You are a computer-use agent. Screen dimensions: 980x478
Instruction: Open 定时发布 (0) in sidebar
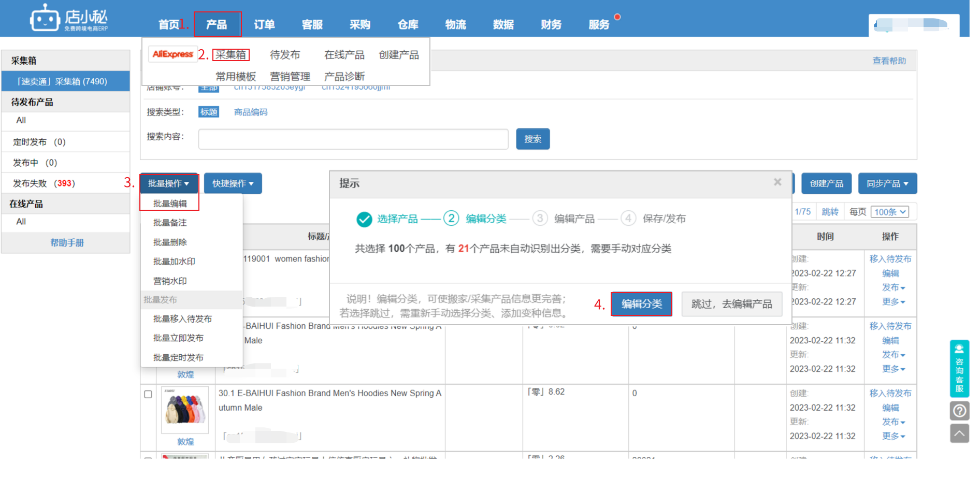coord(66,142)
